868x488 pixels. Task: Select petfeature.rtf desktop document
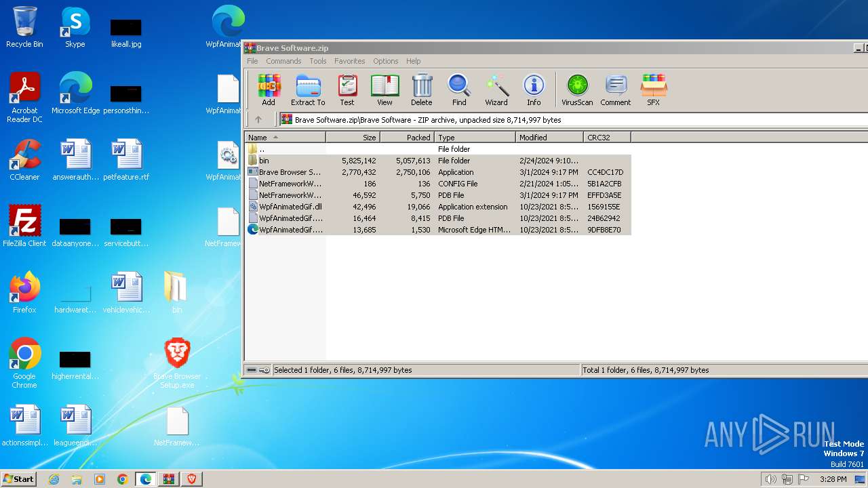coord(126,160)
